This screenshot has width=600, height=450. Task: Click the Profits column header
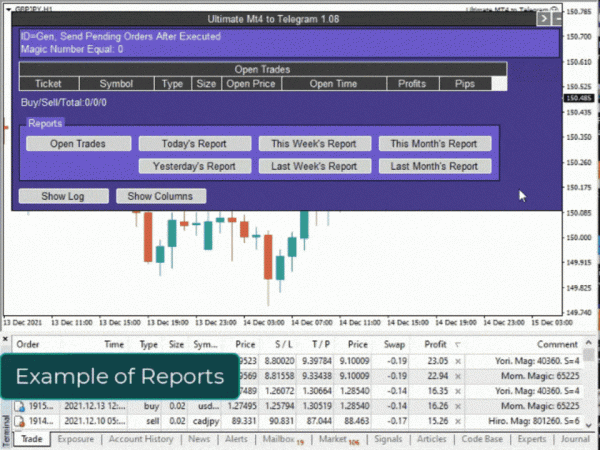tap(412, 84)
